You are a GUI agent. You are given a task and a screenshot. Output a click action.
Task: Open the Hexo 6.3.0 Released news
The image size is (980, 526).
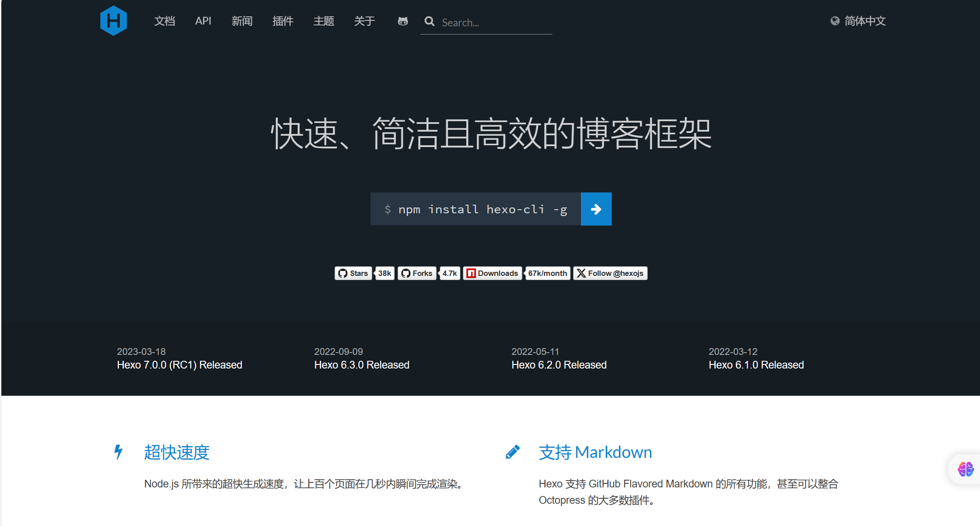(362, 365)
